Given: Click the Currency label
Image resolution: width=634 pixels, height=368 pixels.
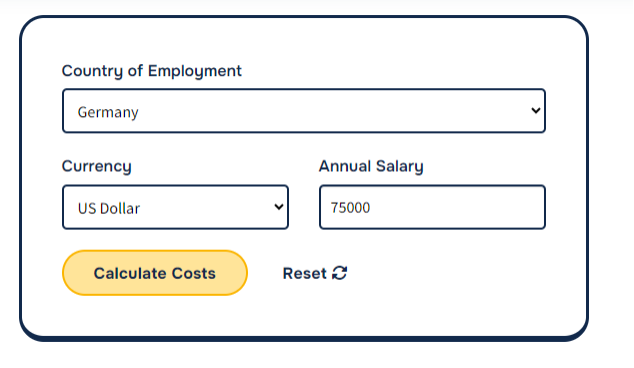Looking at the screenshot, I should [97, 167].
